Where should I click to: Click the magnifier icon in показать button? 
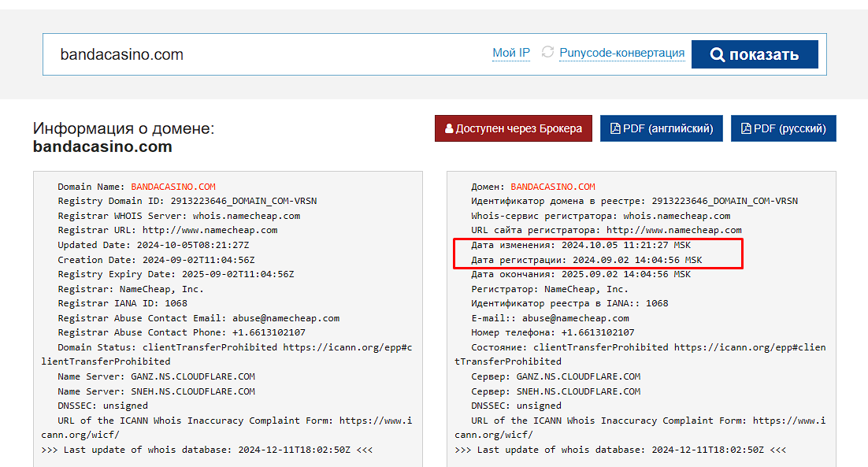pos(717,54)
